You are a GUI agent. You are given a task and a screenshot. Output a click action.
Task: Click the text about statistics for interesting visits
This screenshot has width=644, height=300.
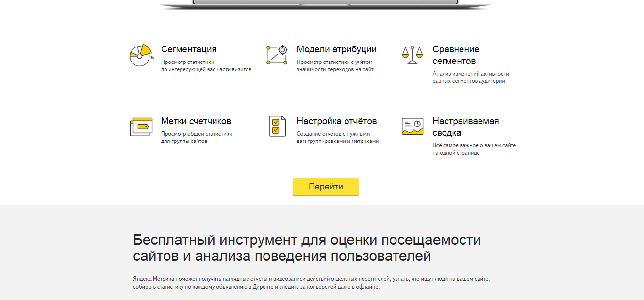pos(206,66)
